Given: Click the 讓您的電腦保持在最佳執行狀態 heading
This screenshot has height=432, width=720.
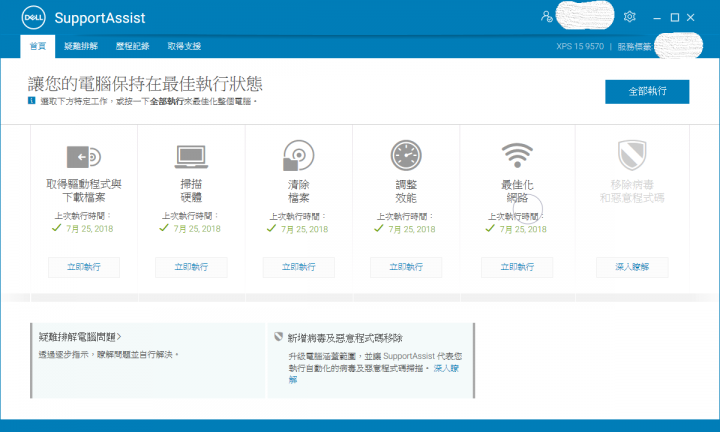Looking at the screenshot, I should click(145, 84).
